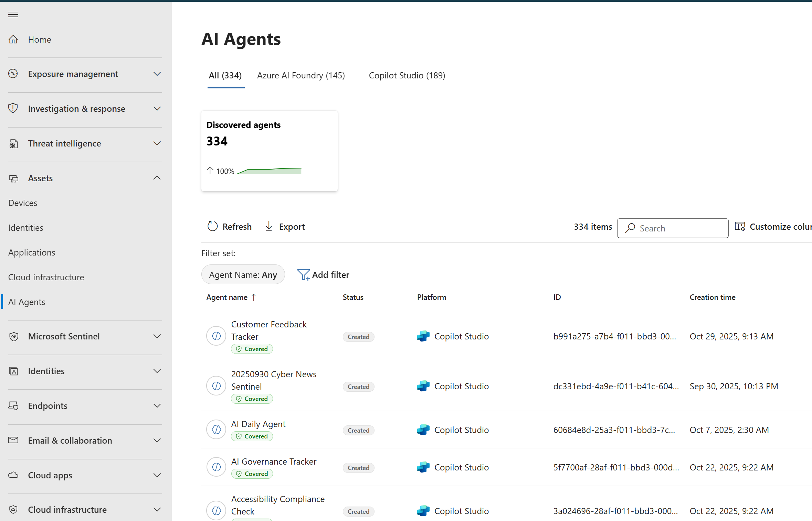The image size is (812, 521).
Task: Collapse the Assets section
Action: 157,178
